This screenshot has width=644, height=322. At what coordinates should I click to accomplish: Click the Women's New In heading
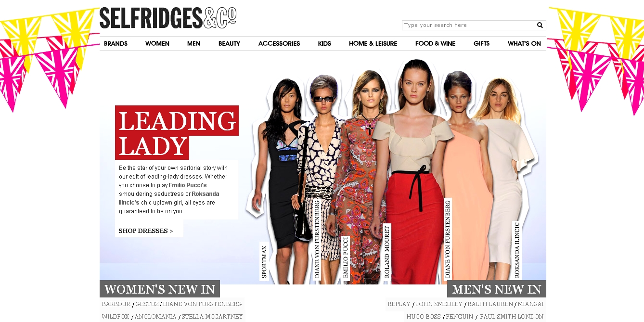[x=160, y=289]
